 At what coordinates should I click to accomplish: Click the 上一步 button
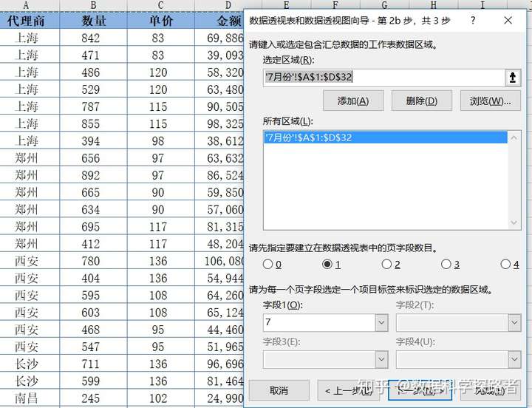349,390
